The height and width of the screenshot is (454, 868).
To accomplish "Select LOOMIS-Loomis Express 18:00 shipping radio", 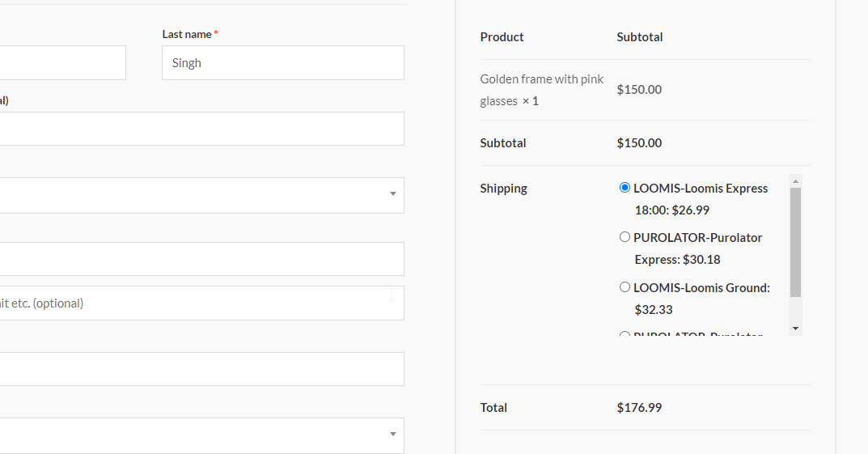I will click(x=625, y=188).
